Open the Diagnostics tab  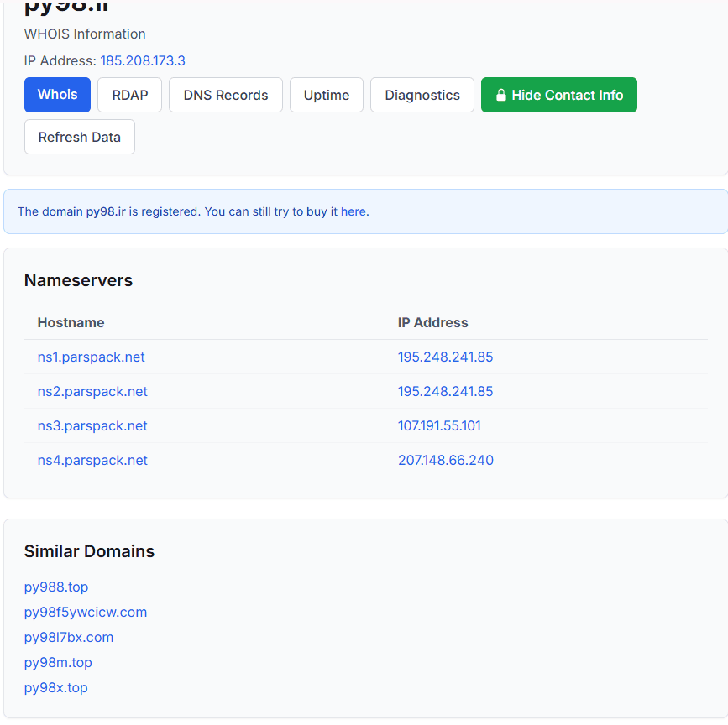pos(422,95)
